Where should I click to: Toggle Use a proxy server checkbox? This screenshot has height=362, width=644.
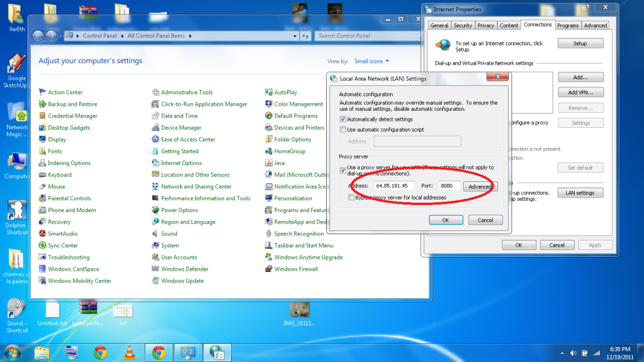point(343,170)
